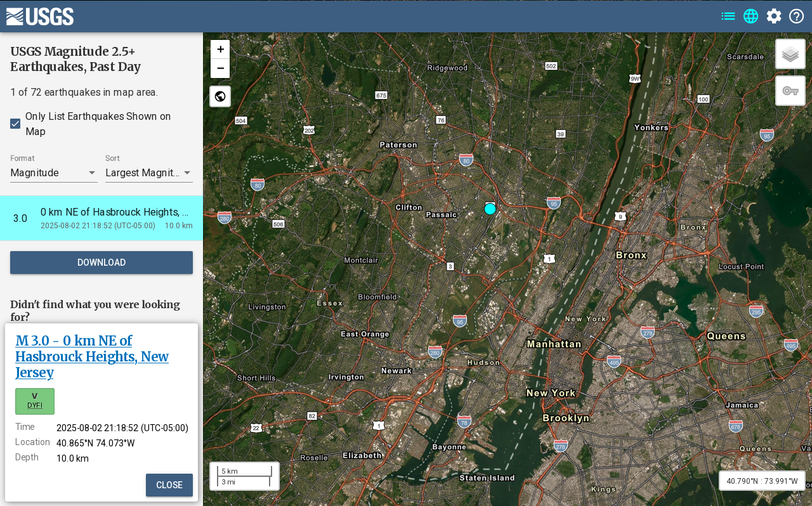Click the Ridgewood label on the map
Screen dimensions: 812x506
click(x=447, y=68)
